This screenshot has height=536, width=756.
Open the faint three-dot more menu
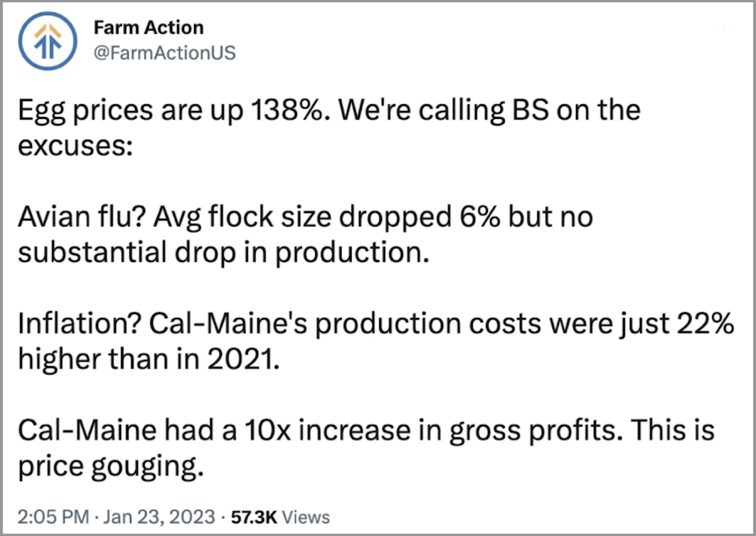click(x=725, y=26)
